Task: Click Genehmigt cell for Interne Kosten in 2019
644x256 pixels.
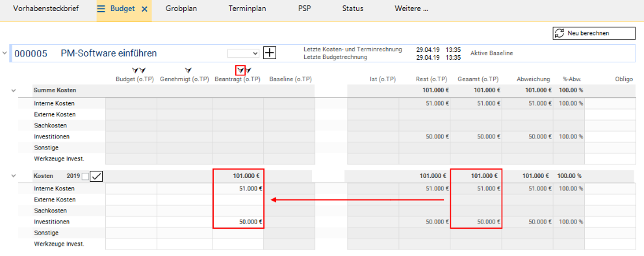Action: 185,188
